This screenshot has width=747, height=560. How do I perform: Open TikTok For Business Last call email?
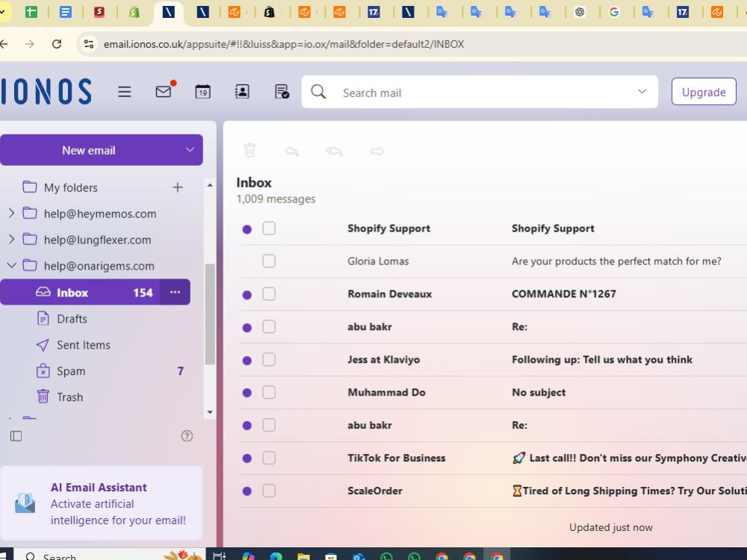click(629, 458)
